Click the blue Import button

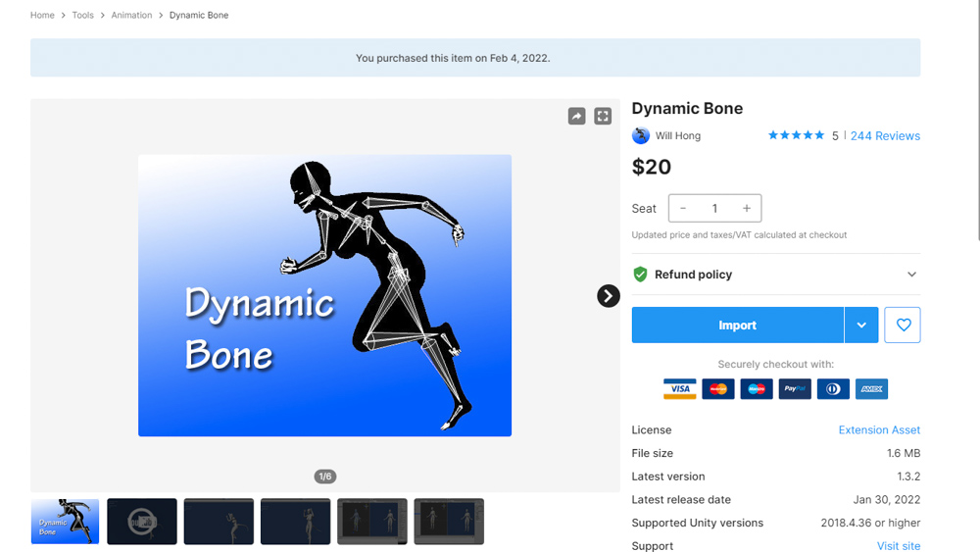[x=738, y=326]
